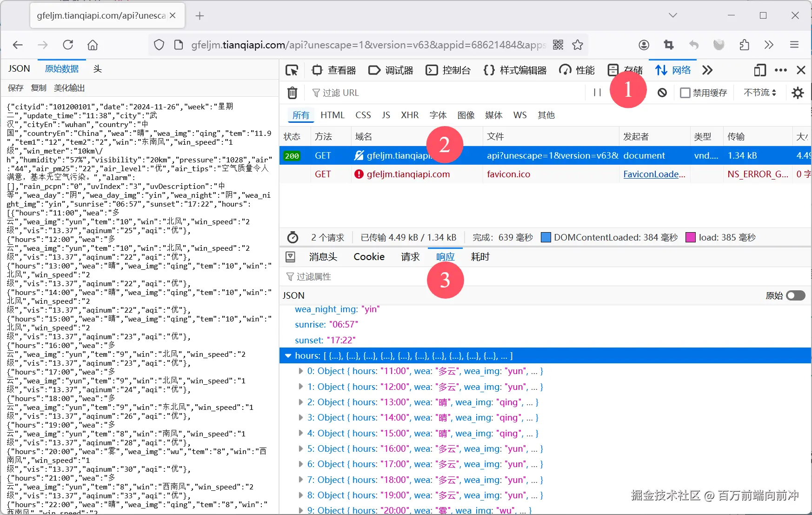Open the 控制台 (Console) panel
Image resolution: width=812 pixels, height=515 pixels.
448,70
